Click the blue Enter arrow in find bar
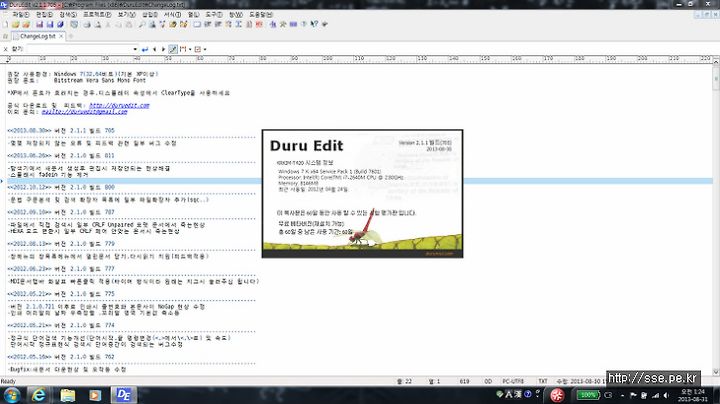The height and width of the screenshot is (404, 720). 145,49
